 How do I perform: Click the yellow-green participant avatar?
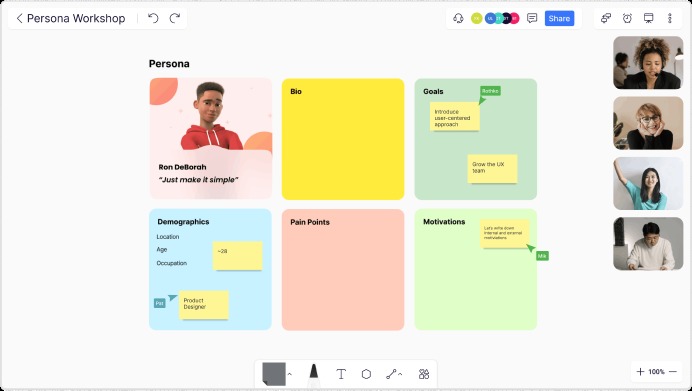[x=476, y=18]
